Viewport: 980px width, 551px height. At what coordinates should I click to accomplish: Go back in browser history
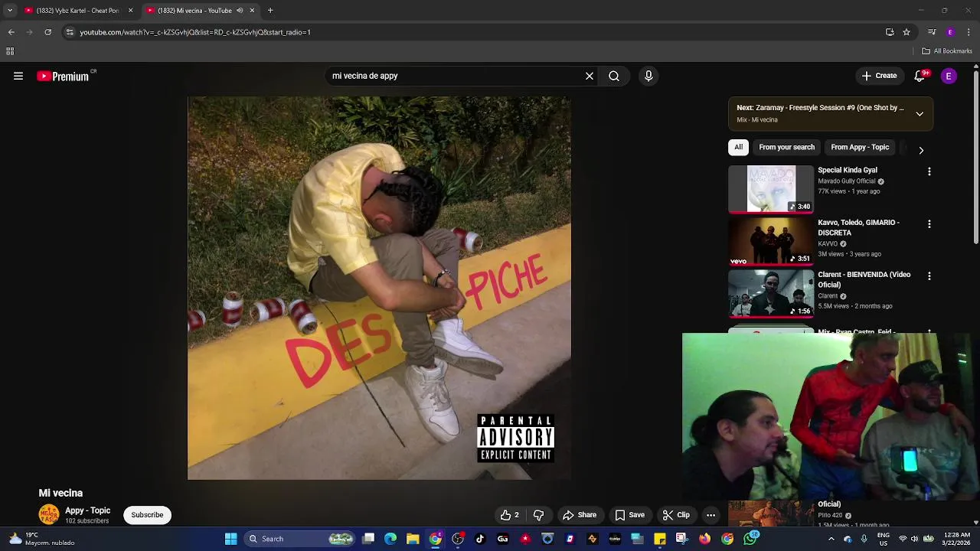coord(11,32)
